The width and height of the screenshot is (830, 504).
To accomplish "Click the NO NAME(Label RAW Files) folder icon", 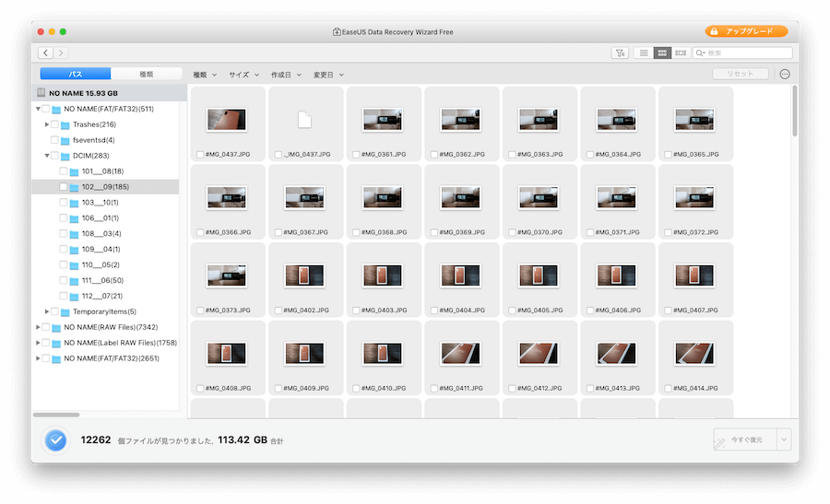I will click(56, 344).
